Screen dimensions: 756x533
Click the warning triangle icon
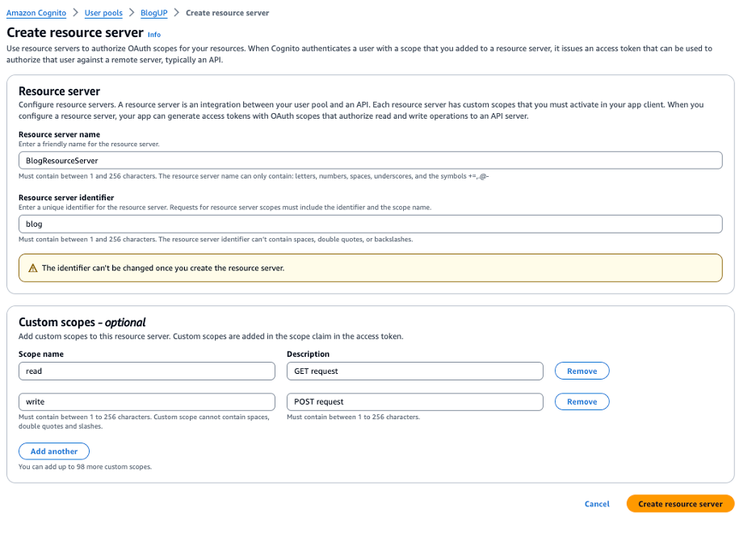[33, 267]
